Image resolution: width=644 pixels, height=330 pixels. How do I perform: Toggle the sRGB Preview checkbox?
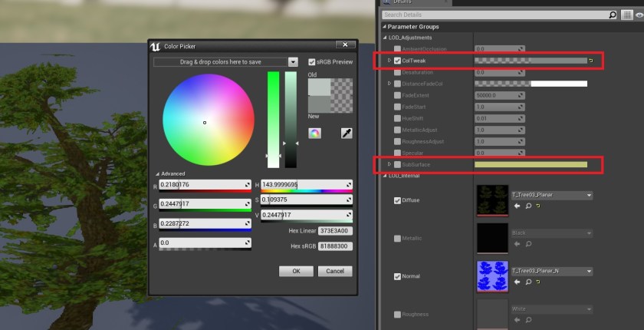(311, 62)
